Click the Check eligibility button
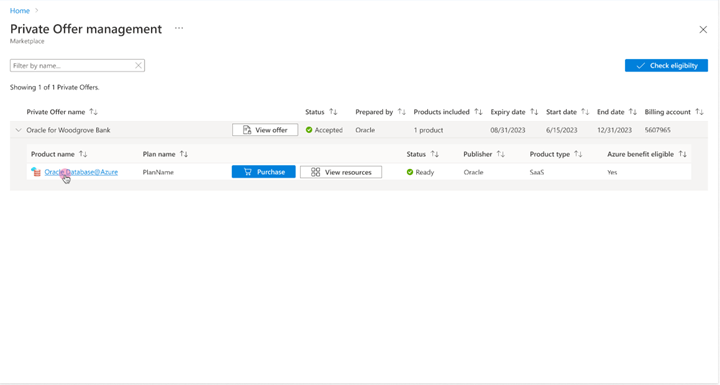Image resolution: width=720 pixels, height=385 pixels. point(666,66)
